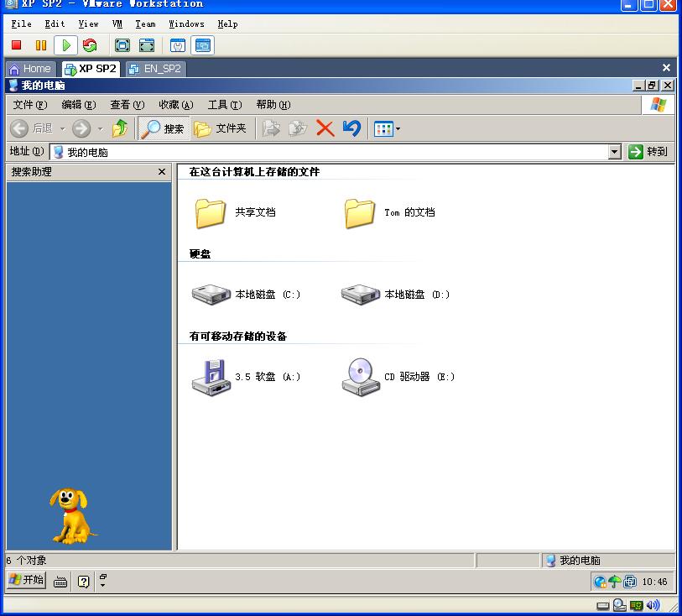Switch to the Home tab
The width and height of the screenshot is (682, 616).
pyautogui.click(x=30, y=69)
